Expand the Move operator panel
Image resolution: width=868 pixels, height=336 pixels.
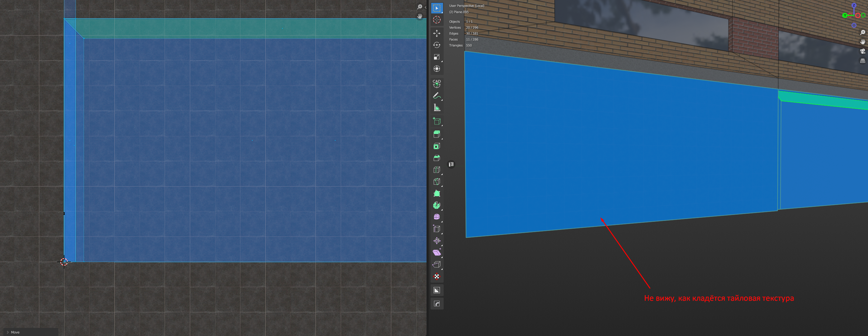8,332
